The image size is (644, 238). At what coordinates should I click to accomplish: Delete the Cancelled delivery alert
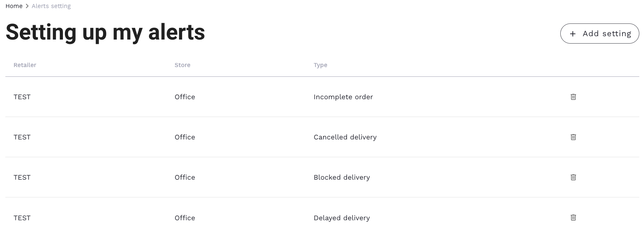click(573, 137)
